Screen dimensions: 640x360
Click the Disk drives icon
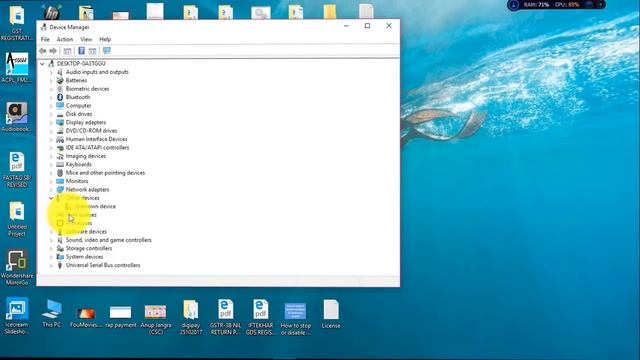(60, 114)
